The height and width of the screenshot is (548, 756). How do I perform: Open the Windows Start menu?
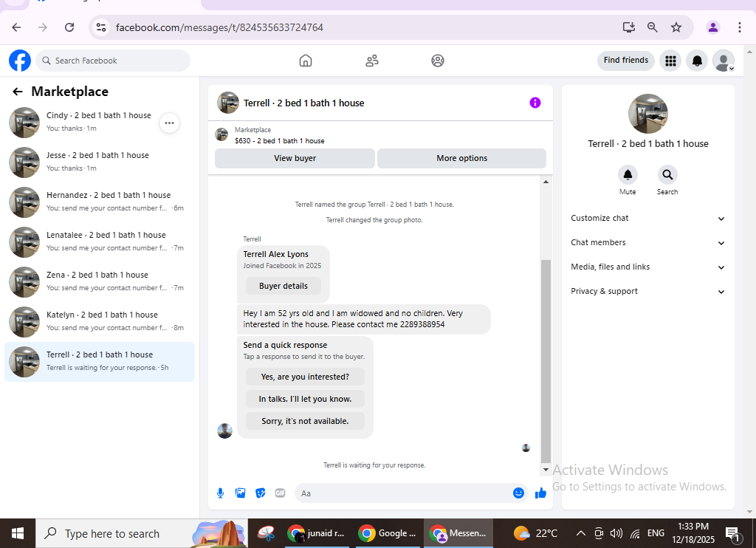click(18, 533)
